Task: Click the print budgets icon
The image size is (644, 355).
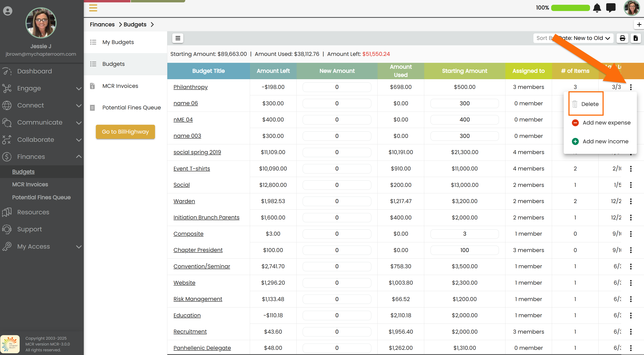Action: pos(622,38)
